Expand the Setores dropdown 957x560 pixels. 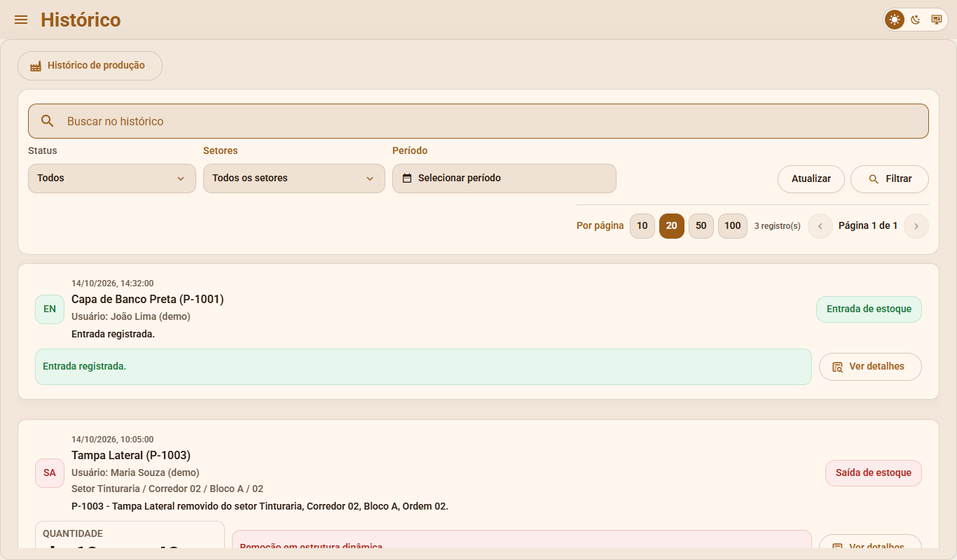coord(294,178)
